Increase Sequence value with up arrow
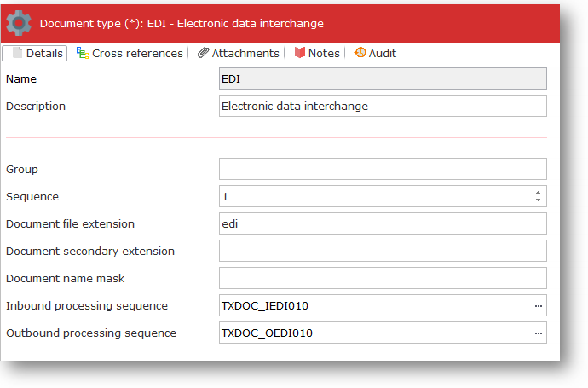Image resolution: width=588 pixels, height=388 pixels. (538, 193)
